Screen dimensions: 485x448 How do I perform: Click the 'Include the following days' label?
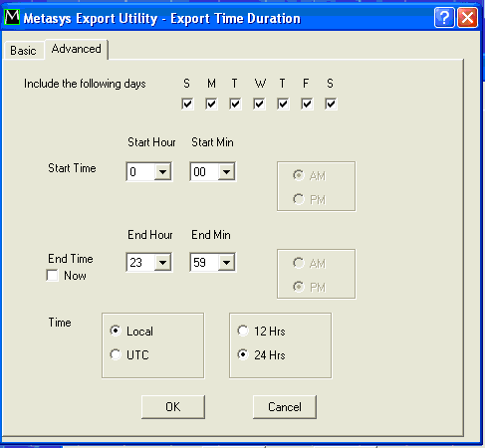point(85,84)
